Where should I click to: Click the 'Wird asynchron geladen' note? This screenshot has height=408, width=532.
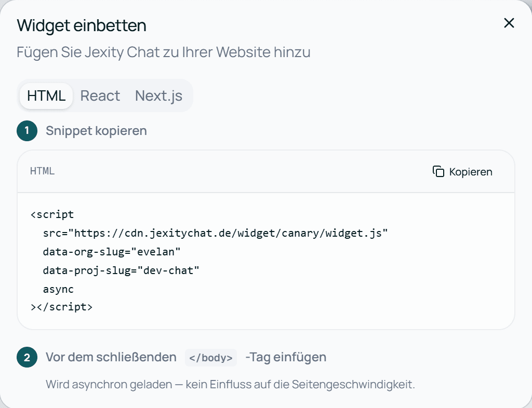230,385
